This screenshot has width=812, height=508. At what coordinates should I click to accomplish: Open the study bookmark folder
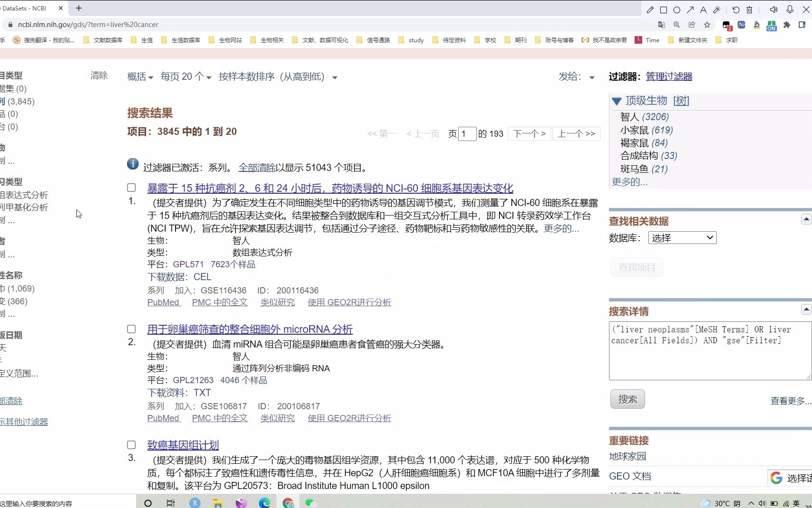pos(411,40)
